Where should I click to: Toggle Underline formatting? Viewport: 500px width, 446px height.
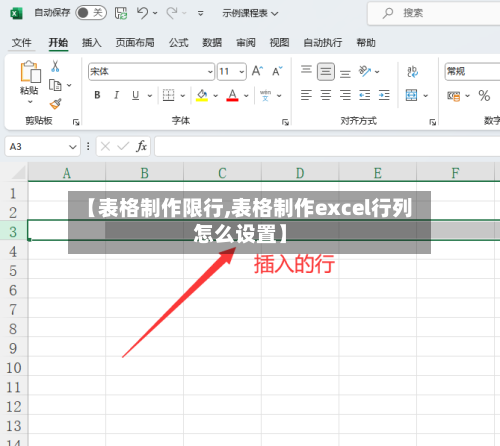click(135, 95)
